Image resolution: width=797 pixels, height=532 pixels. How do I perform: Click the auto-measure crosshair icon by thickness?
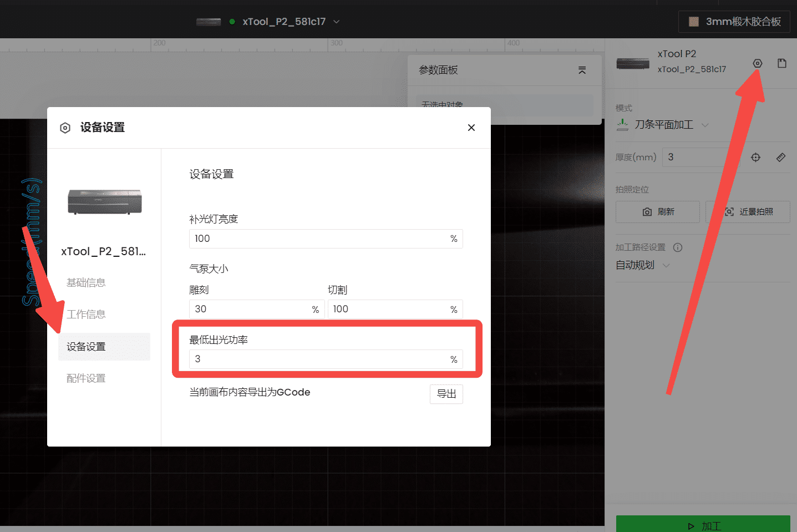pyautogui.click(x=755, y=158)
